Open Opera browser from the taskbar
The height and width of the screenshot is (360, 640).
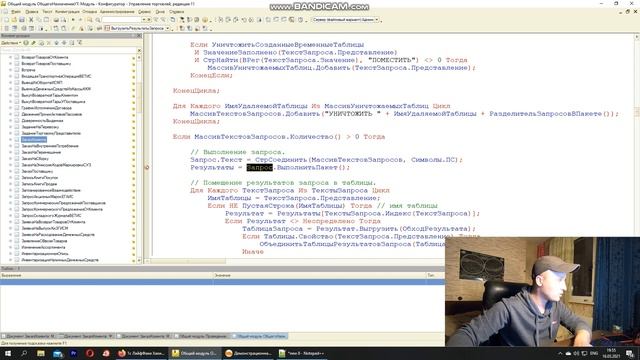90,353
